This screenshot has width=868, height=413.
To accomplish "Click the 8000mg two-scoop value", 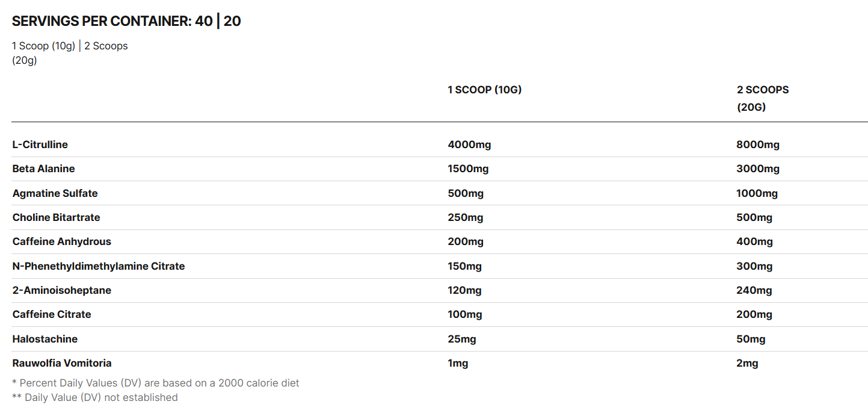I will [x=758, y=144].
